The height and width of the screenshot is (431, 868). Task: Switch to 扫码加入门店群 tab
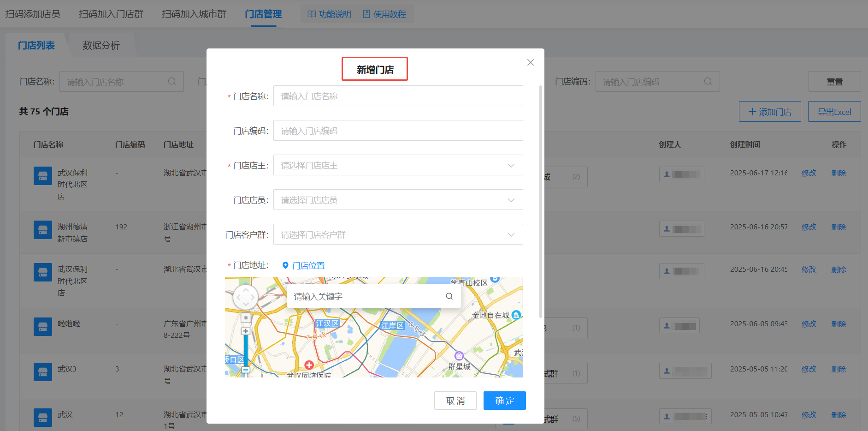coord(111,14)
